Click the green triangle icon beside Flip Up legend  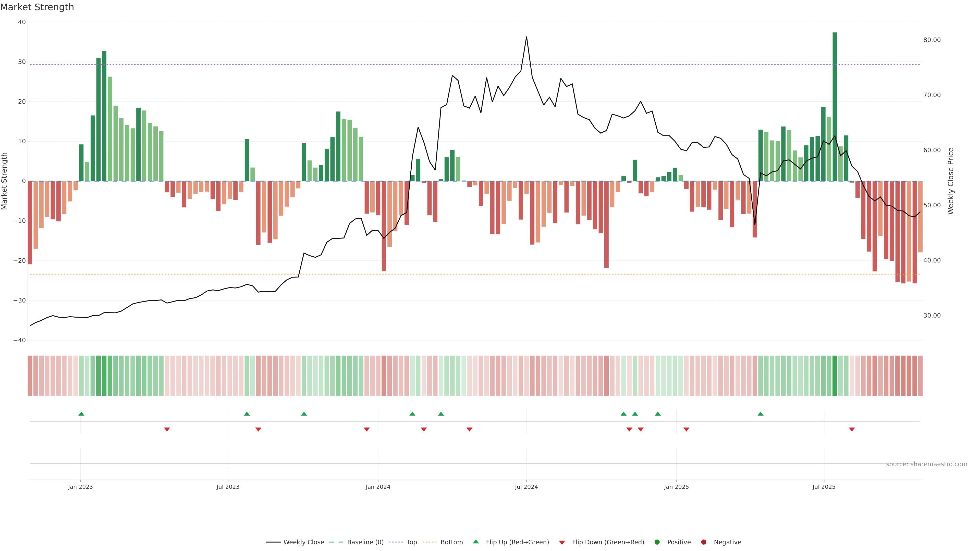tap(475, 542)
